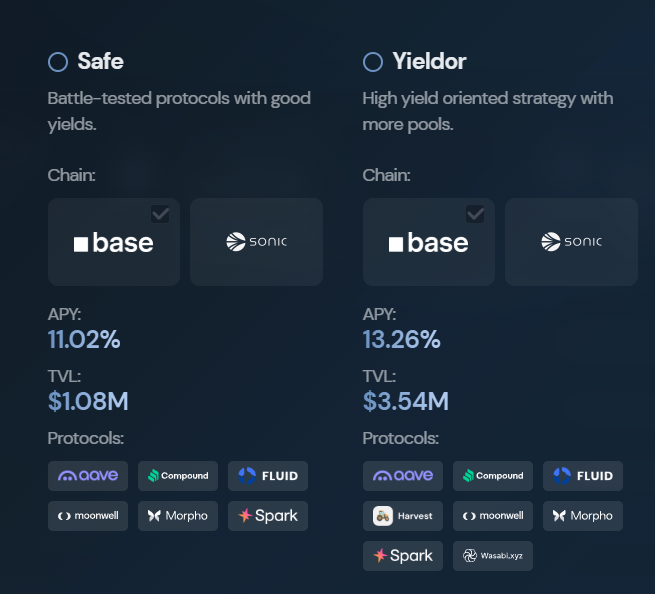Choose Sonic chain for Safe strategy
This screenshot has width=655, height=594.
[256, 242]
